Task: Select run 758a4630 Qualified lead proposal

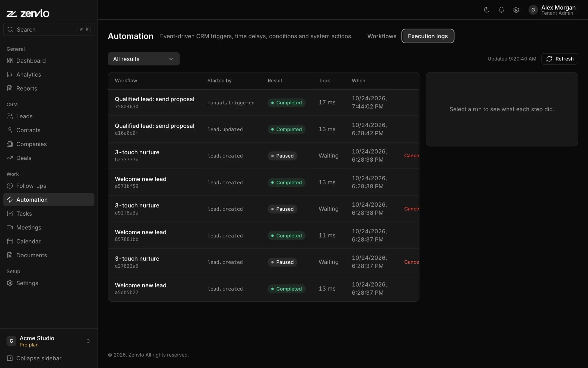Action: tap(264, 102)
